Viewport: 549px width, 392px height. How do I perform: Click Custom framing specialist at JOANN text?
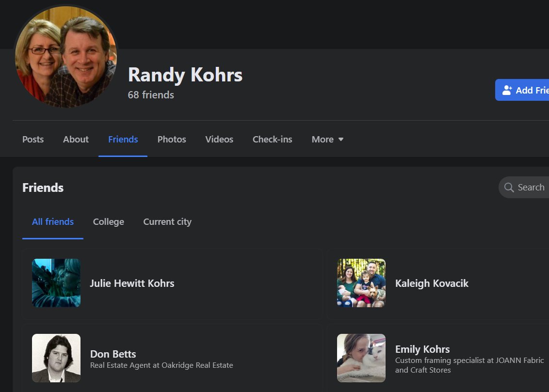[469, 365]
